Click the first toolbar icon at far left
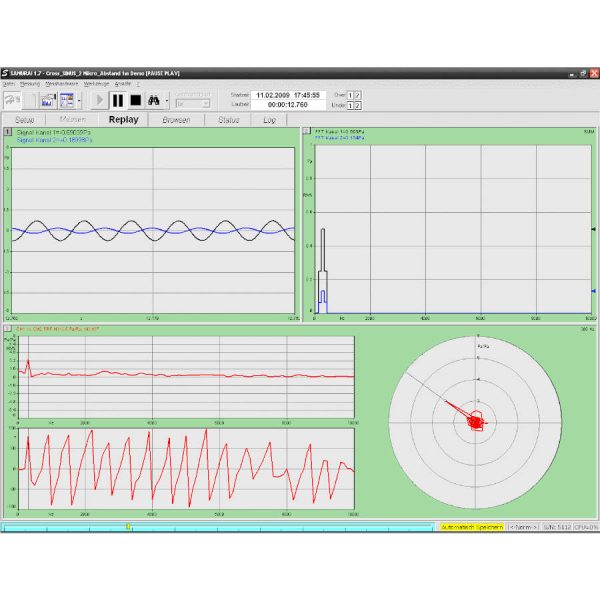Screen dimensions: 600x600 pyautogui.click(x=12, y=101)
